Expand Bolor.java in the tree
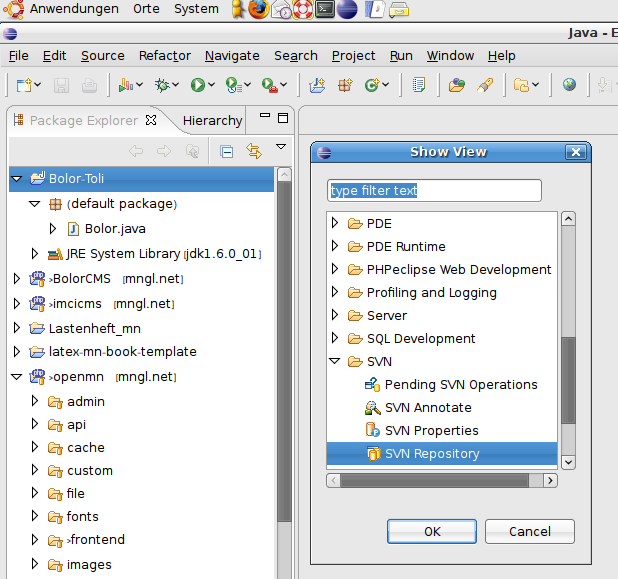This screenshot has width=618, height=579. pos(52,229)
